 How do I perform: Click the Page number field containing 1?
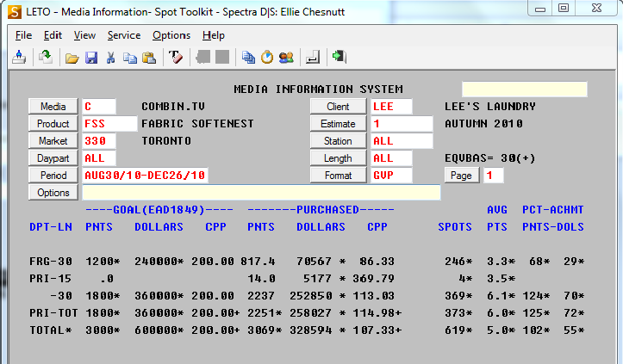(494, 175)
